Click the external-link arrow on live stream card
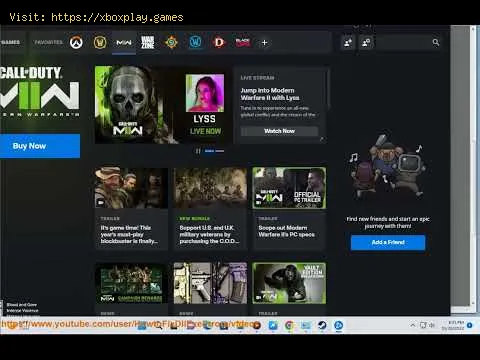Viewport: 480px width, 360px height. point(322,139)
